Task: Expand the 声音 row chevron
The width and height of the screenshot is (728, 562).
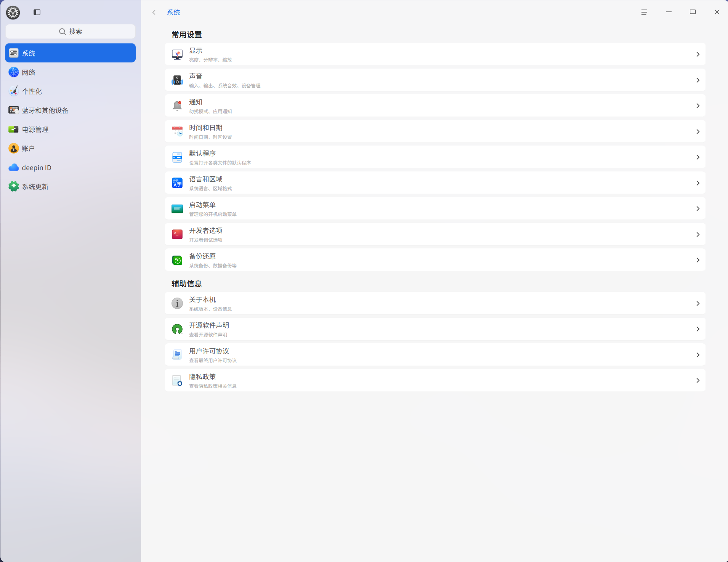Action: pyautogui.click(x=698, y=80)
